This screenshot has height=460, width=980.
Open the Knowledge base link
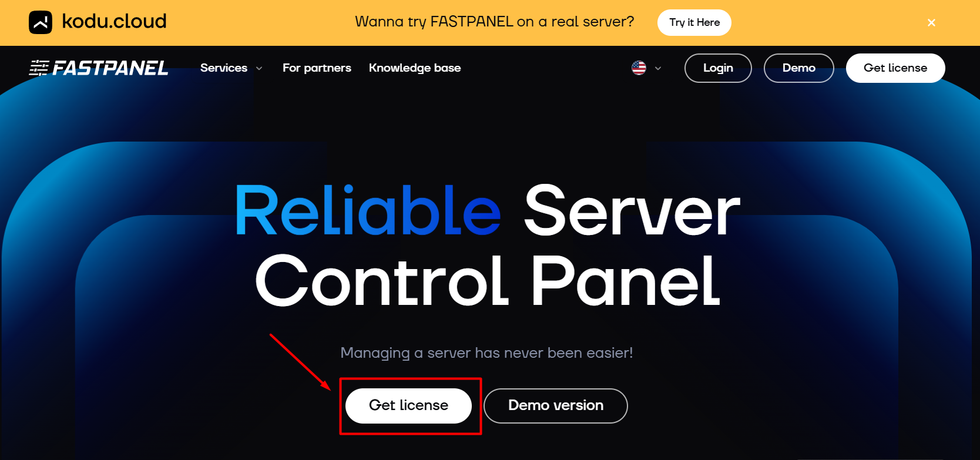(x=415, y=68)
